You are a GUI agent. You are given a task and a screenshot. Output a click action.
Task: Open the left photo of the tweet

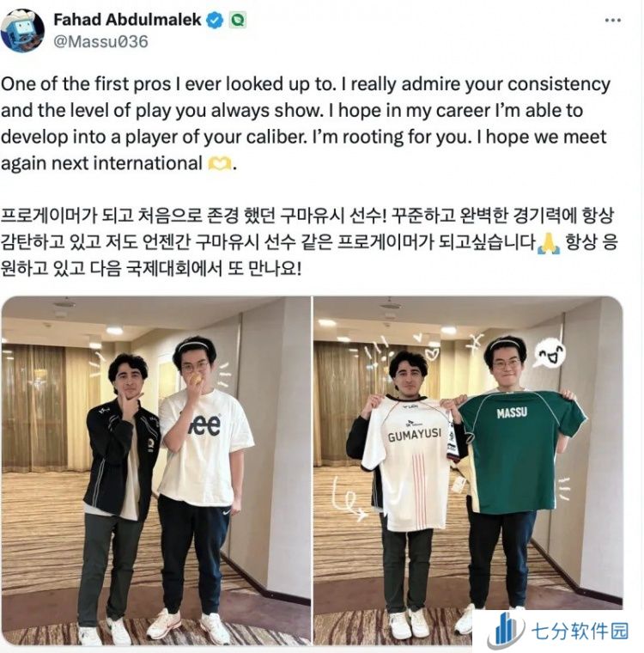pos(156,471)
